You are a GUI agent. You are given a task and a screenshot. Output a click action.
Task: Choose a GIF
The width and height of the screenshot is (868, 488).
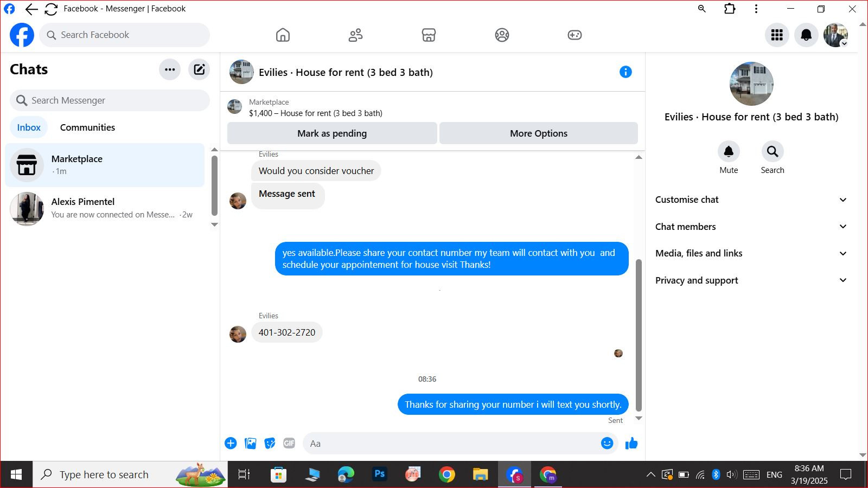pyautogui.click(x=289, y=444)
